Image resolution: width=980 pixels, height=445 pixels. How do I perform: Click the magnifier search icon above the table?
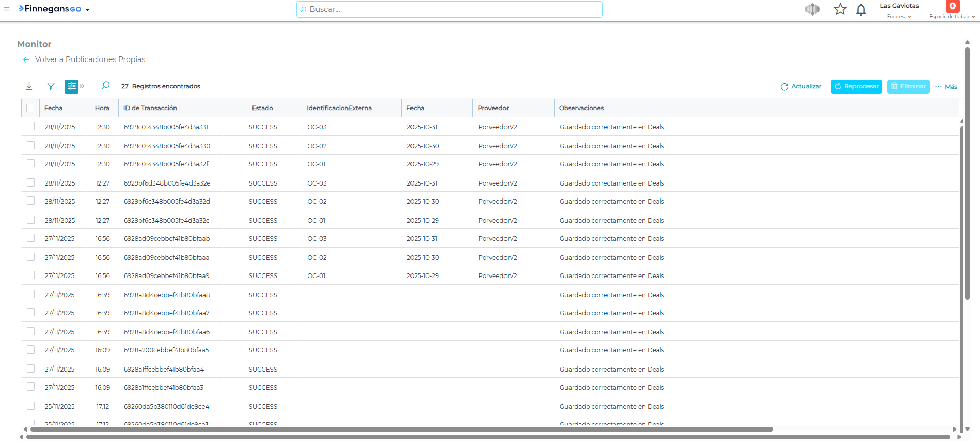[105, 86]
